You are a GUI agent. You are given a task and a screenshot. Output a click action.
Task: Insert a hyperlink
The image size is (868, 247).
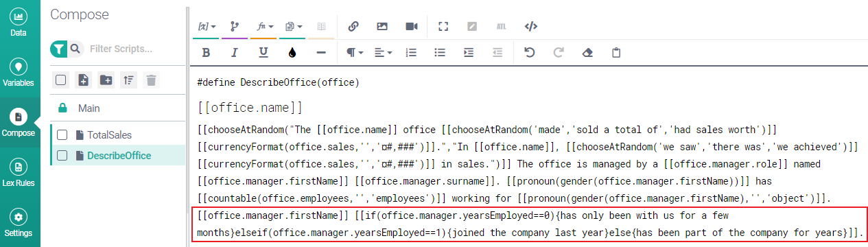point(353,27)
